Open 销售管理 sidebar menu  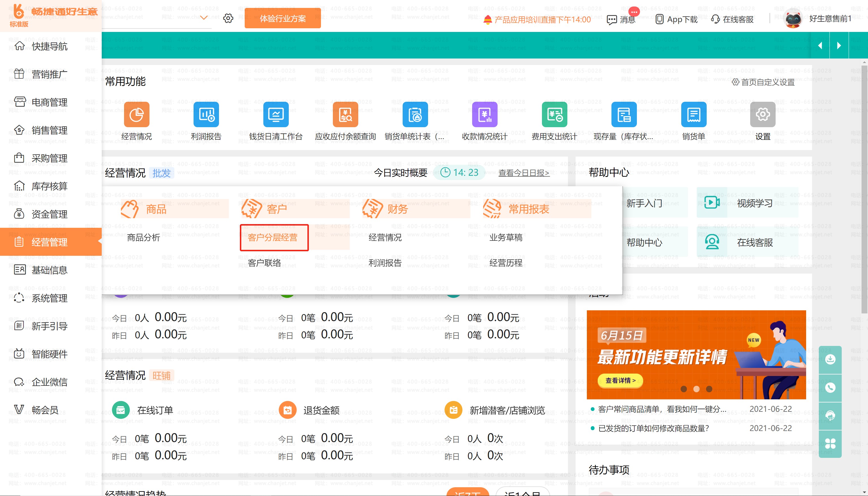51,130
